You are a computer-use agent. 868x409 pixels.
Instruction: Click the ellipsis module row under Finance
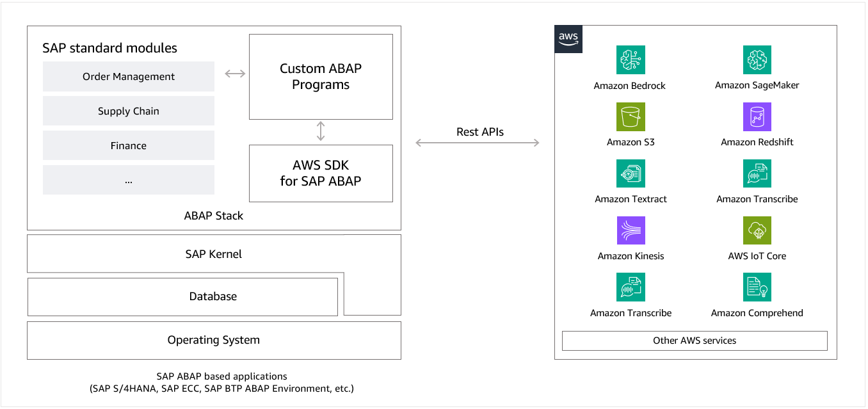(x=128, y=180)
